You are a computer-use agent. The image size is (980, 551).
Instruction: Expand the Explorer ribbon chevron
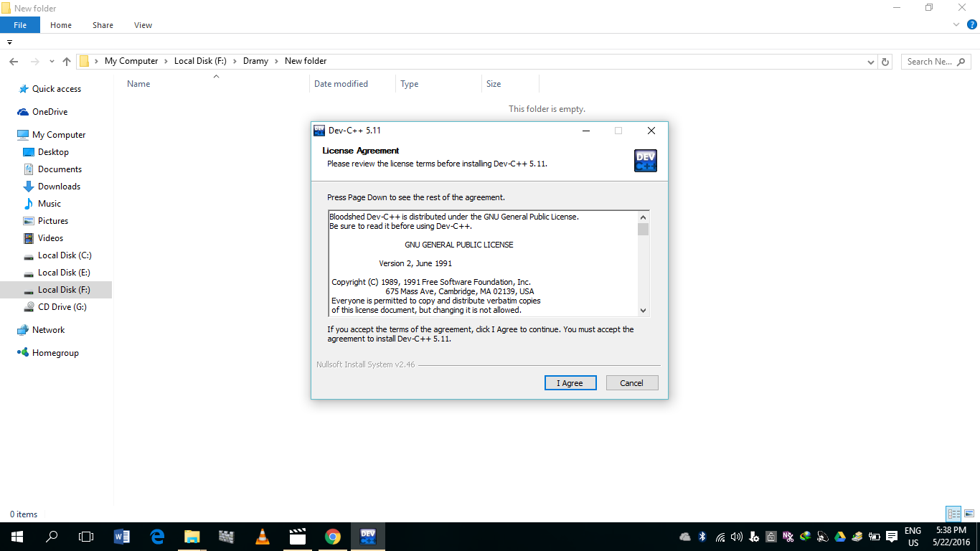(956, 24)
